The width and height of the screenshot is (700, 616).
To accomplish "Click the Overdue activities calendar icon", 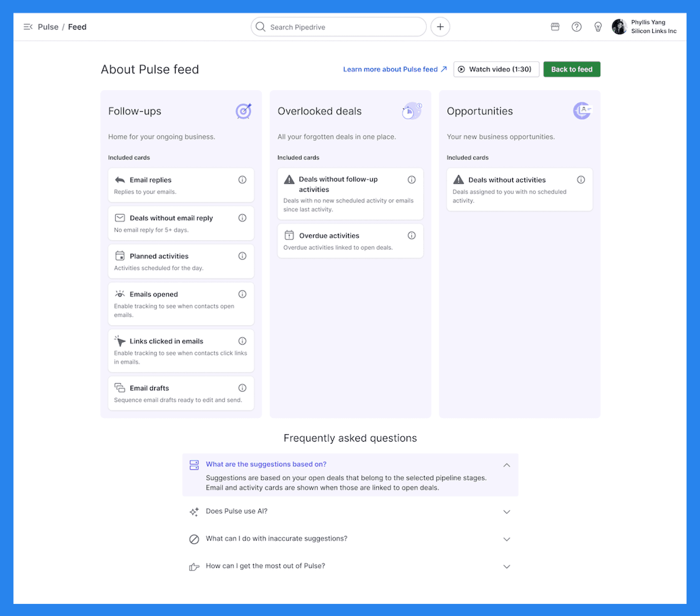I will [x=289, y=235].
